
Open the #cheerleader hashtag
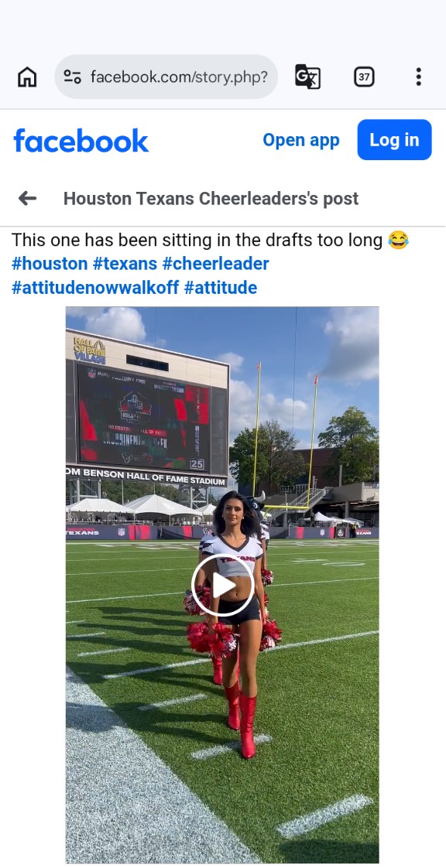[x=215, y=264]
